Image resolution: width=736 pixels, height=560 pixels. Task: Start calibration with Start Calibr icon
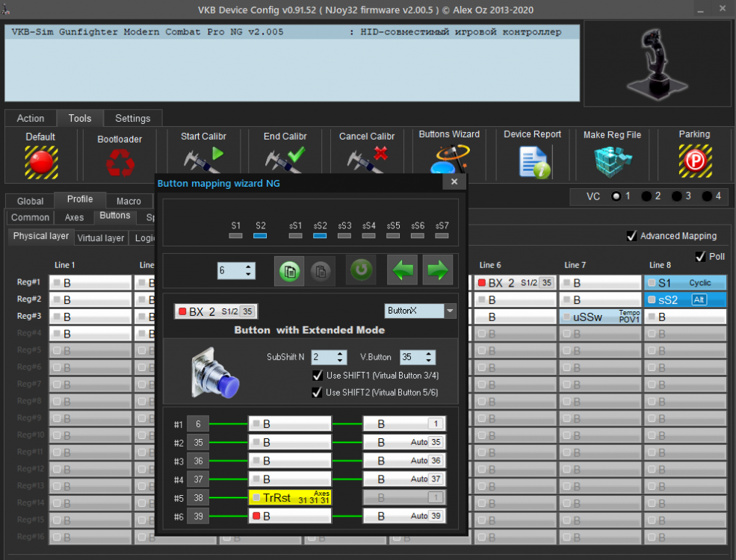203,161
